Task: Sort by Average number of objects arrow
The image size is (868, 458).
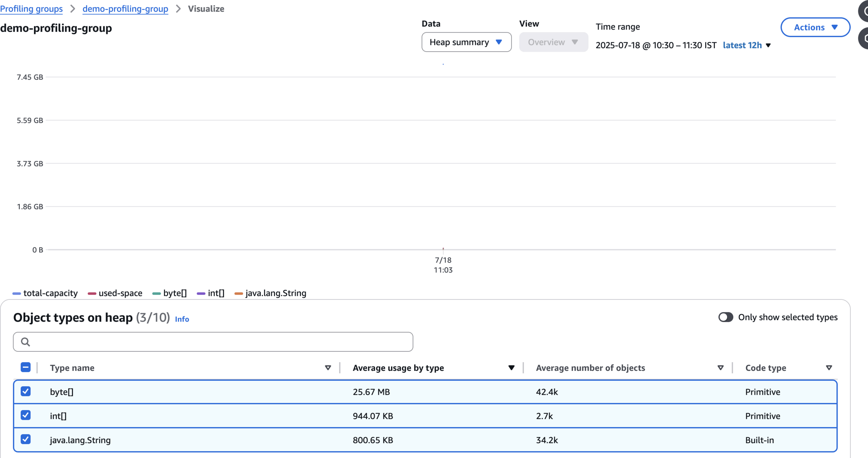Action: [x=720, y=368]
